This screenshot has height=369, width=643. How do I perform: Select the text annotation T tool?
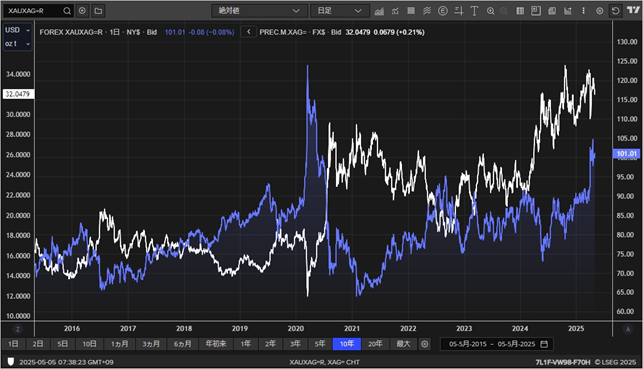[x=474, y=11]
